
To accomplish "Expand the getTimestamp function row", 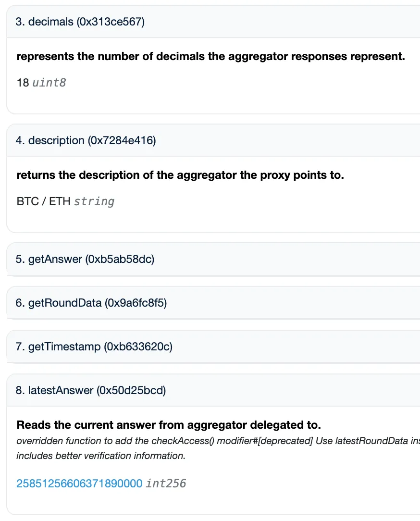I will point(94,347).
